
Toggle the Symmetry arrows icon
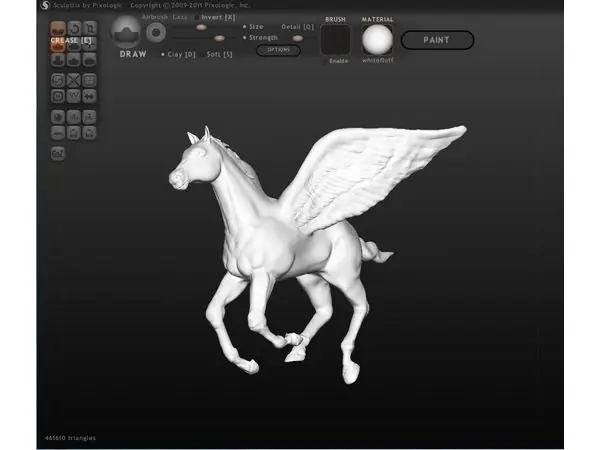(x=90, y=96)
